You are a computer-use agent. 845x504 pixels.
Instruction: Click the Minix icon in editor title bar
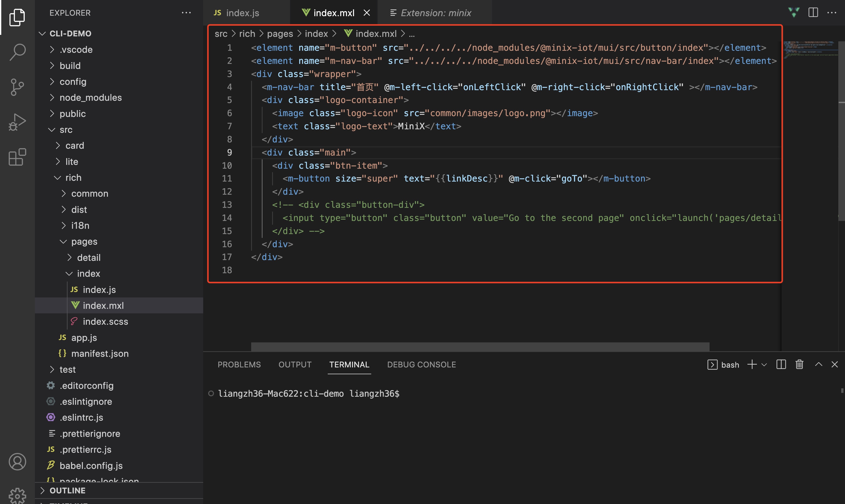tap(794, 13)
